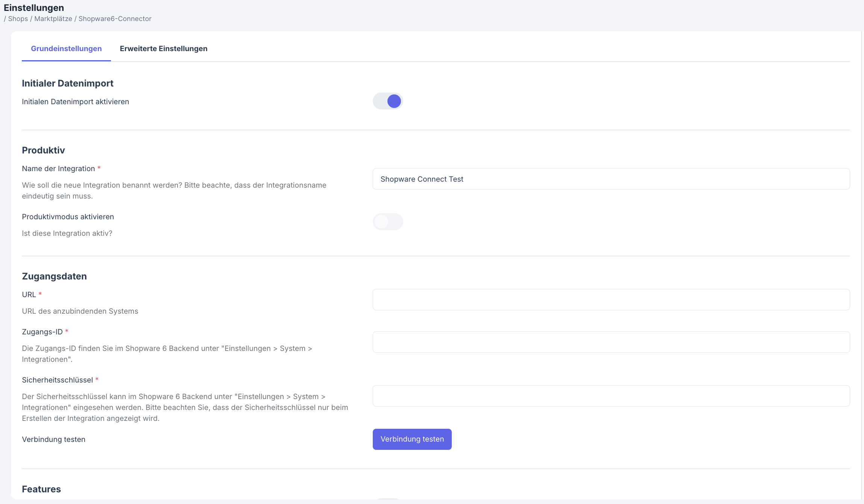Switch to the Grundeinstellungen tab

[66, 49]
